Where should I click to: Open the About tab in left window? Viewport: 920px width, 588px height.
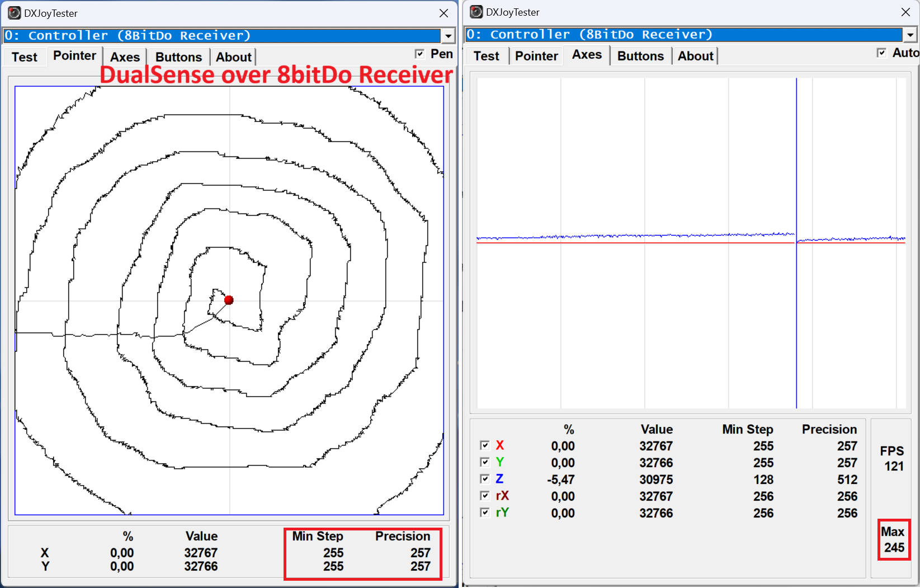[x=233, y=57]
